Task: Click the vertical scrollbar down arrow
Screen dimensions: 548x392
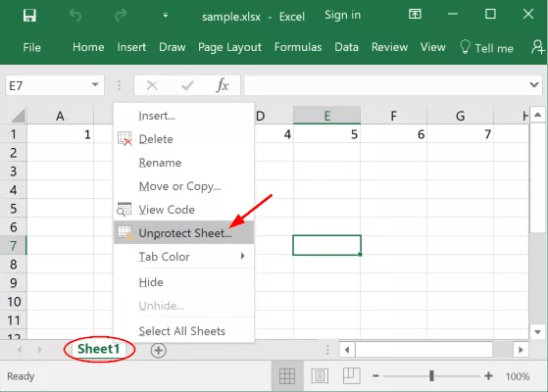Action: tap(538, 331)
